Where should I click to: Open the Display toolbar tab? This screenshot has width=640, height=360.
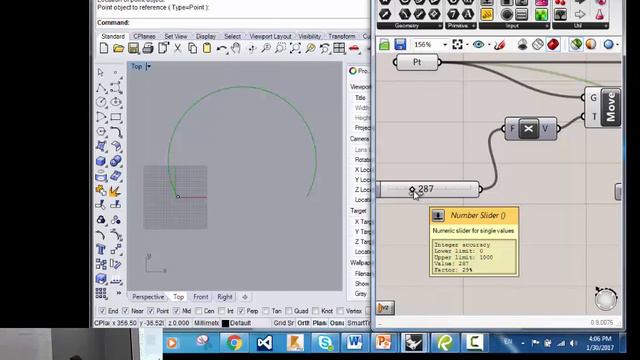(206, 36)
